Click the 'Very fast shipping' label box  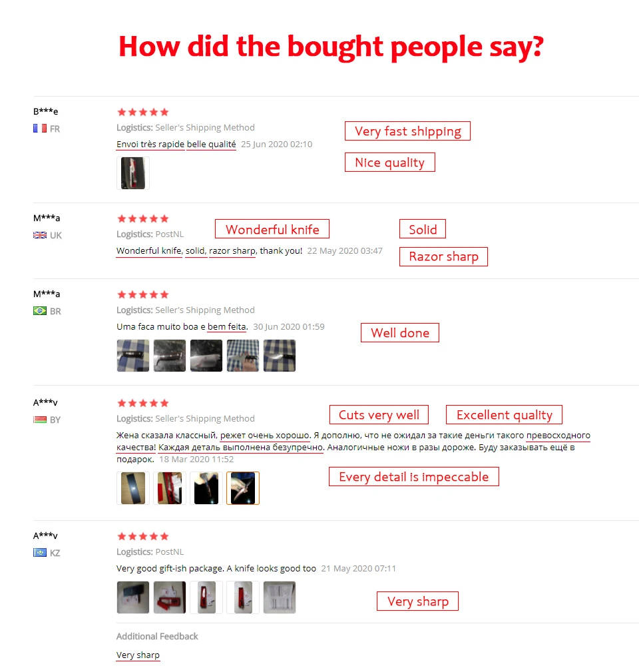click(407, 131)
